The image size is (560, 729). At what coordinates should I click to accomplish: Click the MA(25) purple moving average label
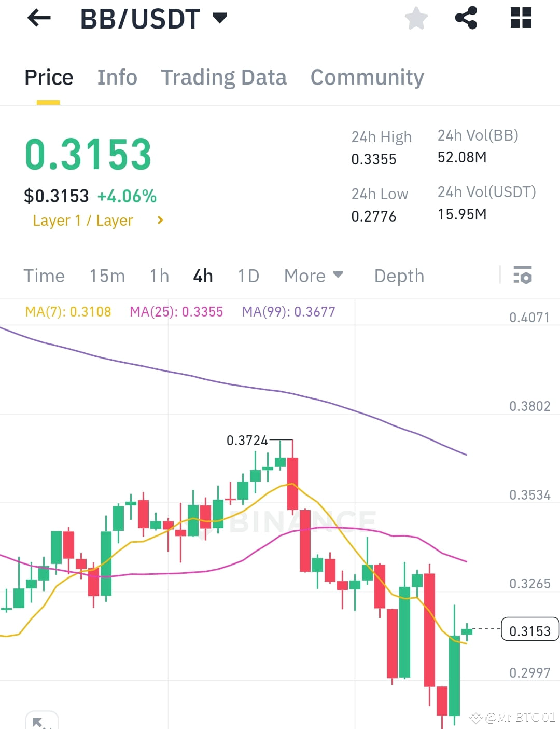point(176,312)
